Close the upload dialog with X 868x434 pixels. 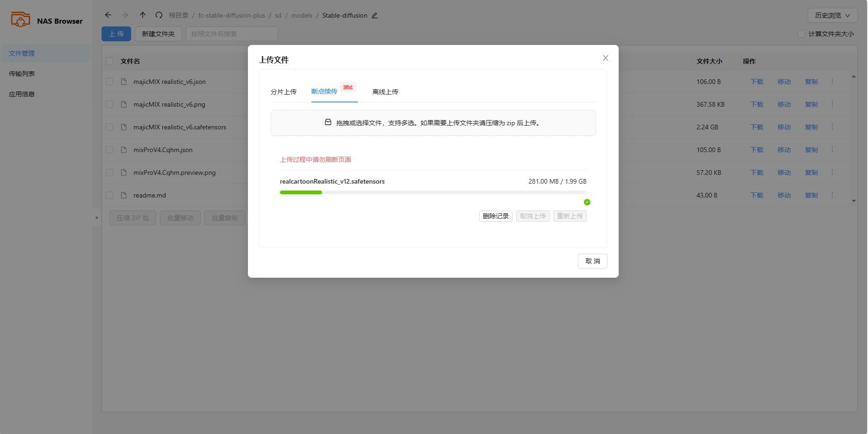click(x=605, y=58)
